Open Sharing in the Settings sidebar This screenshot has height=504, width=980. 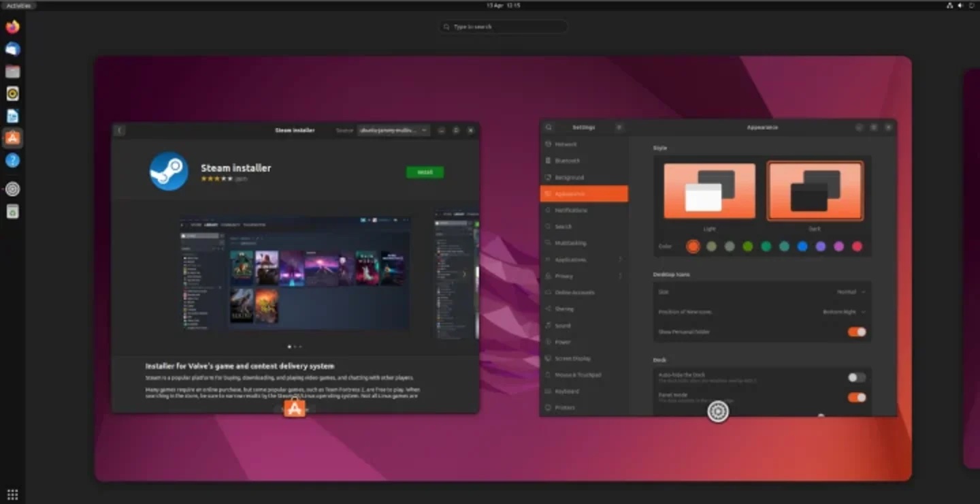(584, 309)
